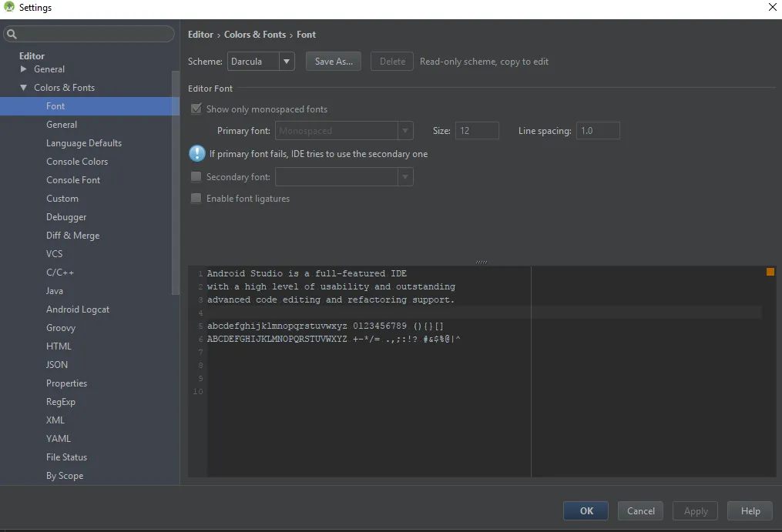Select General under Colors & Fonts
This screenshot has height=532, width=782.
[x=62, y=124]
